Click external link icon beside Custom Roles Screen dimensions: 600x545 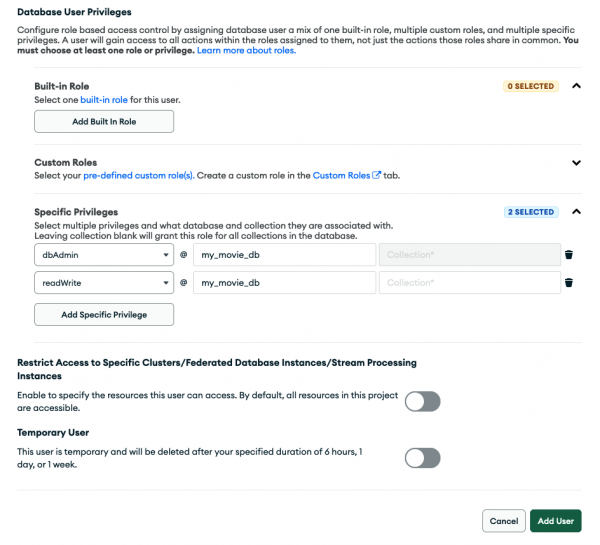377,175
